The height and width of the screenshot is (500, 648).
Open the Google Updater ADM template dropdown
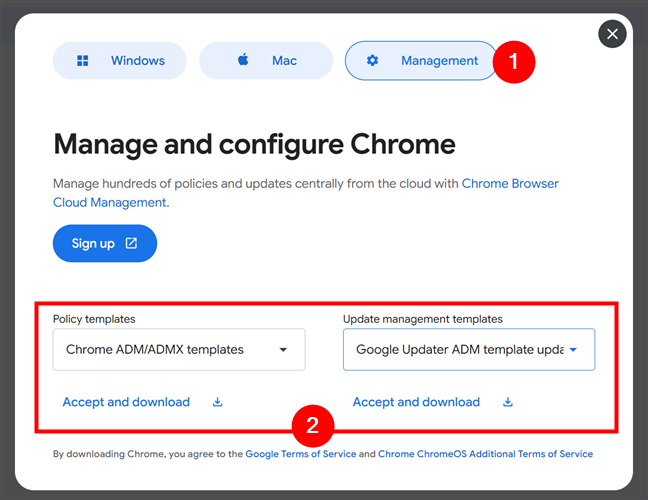pyautogui.click(x=469, y=350)
